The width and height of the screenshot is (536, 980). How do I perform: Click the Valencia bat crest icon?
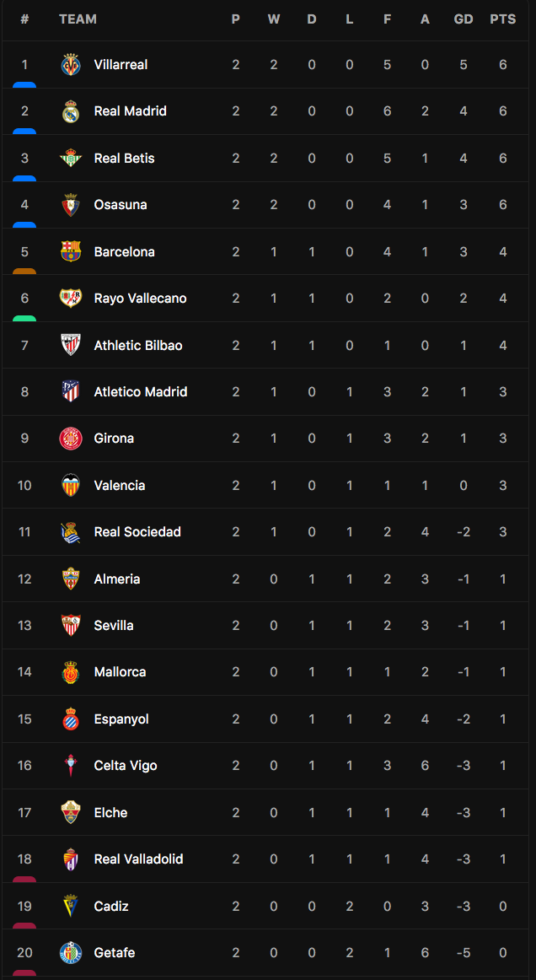pos(71,485)
